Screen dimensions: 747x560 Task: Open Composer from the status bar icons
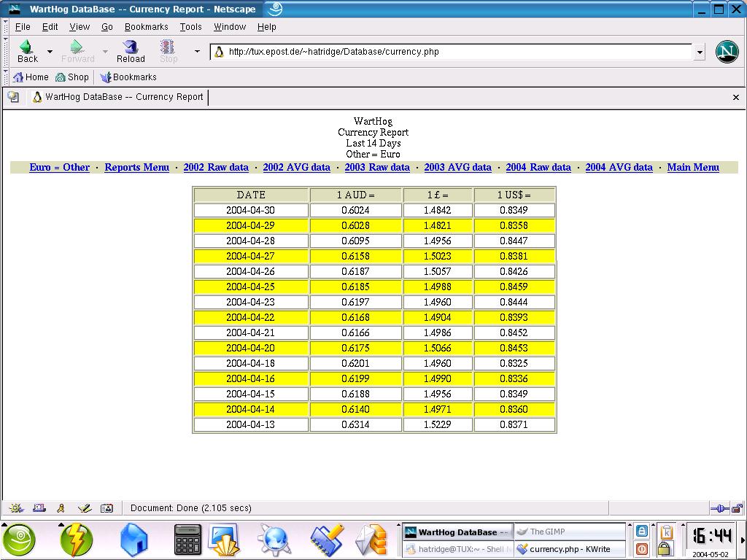click(x=84, y=508)
